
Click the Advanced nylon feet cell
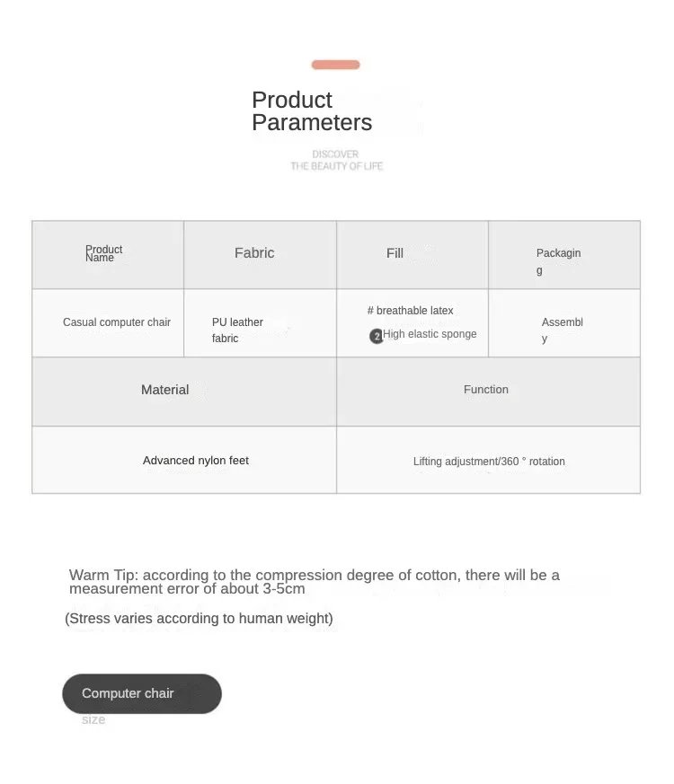click(196, 461)
